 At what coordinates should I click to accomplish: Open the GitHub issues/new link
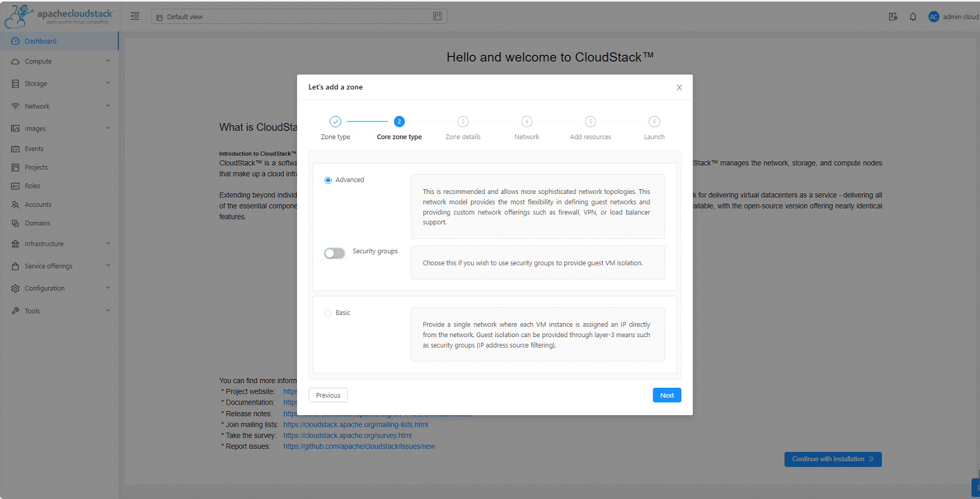(x=359, y=447)
